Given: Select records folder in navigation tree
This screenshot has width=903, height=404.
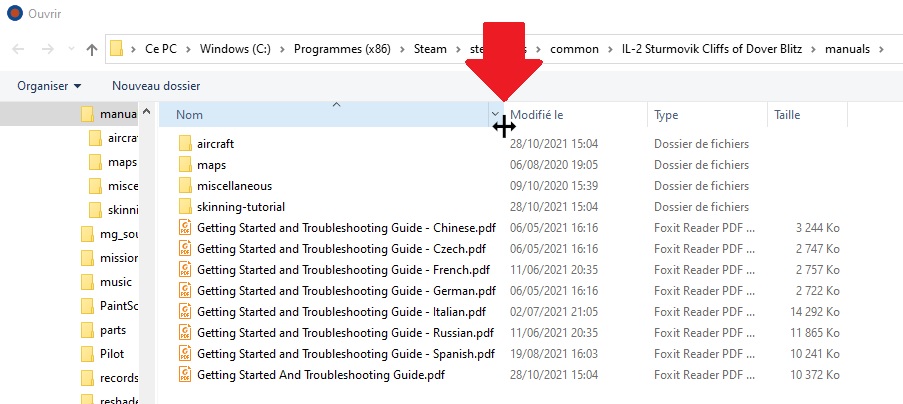Looking at the screenshot, I should [x=109, y=378].
